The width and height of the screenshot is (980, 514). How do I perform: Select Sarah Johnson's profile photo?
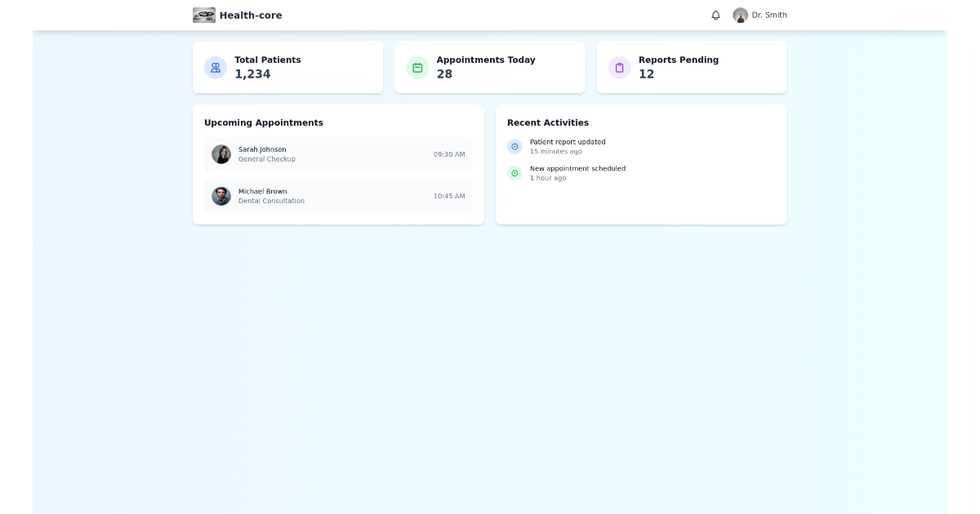(221, 154)
